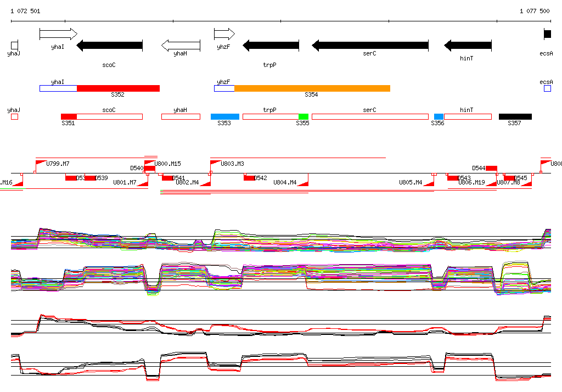
Task: Click the red-outlined trpP box
Action: click(271, 116)
